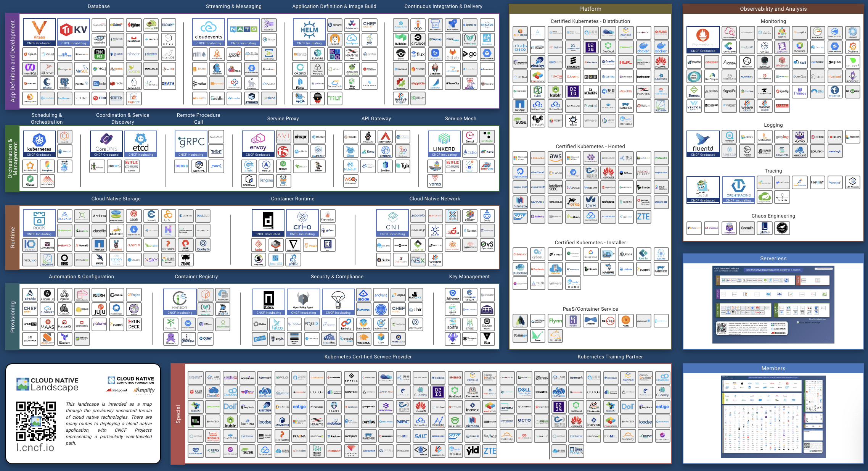The image size is (868, 471).
Task: Open the Envoy service proxy tile
Action: 258,144
